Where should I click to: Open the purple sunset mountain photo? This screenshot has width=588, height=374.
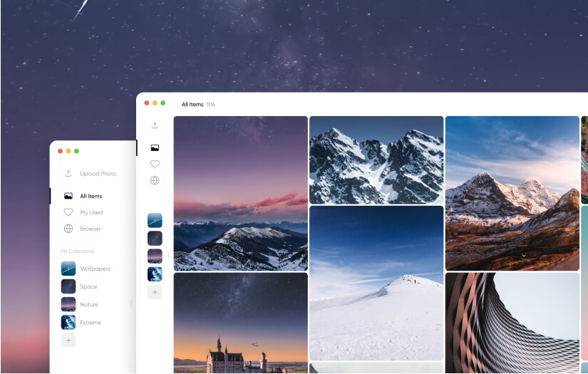tap(241, 193)
